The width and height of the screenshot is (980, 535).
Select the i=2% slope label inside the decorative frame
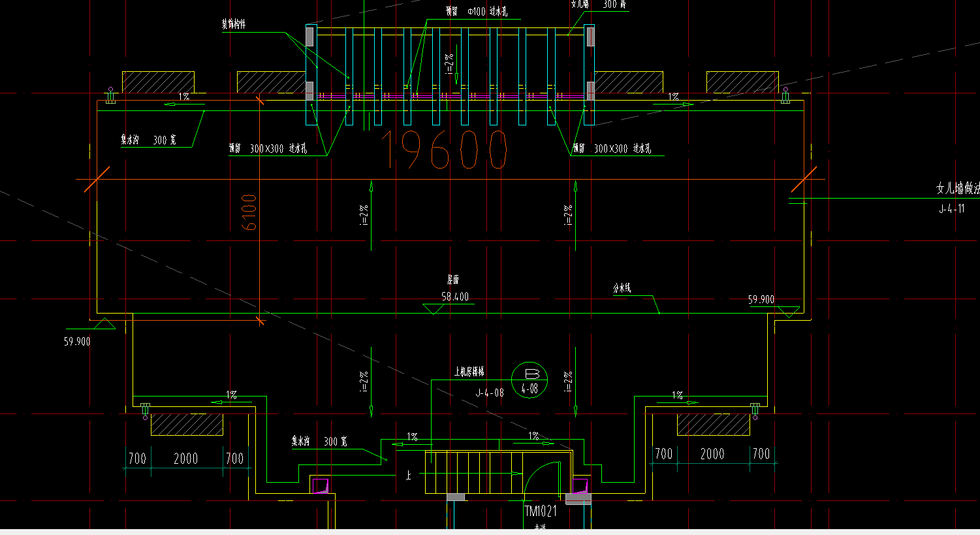pos(449,64)
